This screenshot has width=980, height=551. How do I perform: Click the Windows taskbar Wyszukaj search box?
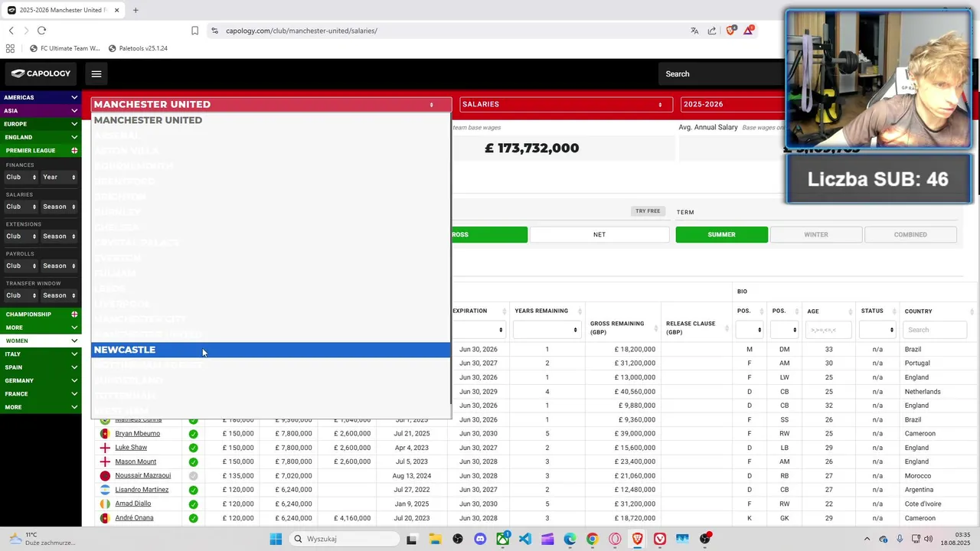coord(345,539)
